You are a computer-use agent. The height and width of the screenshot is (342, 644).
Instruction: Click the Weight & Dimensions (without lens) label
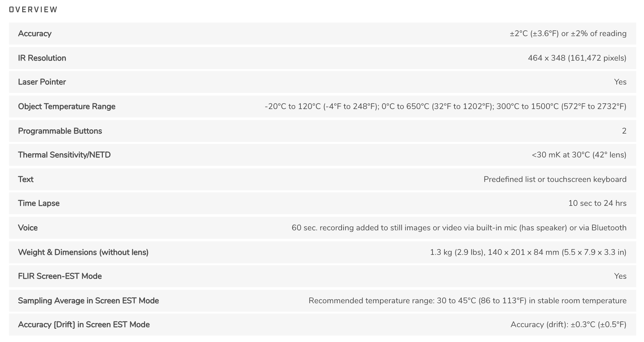pos(83,252)
